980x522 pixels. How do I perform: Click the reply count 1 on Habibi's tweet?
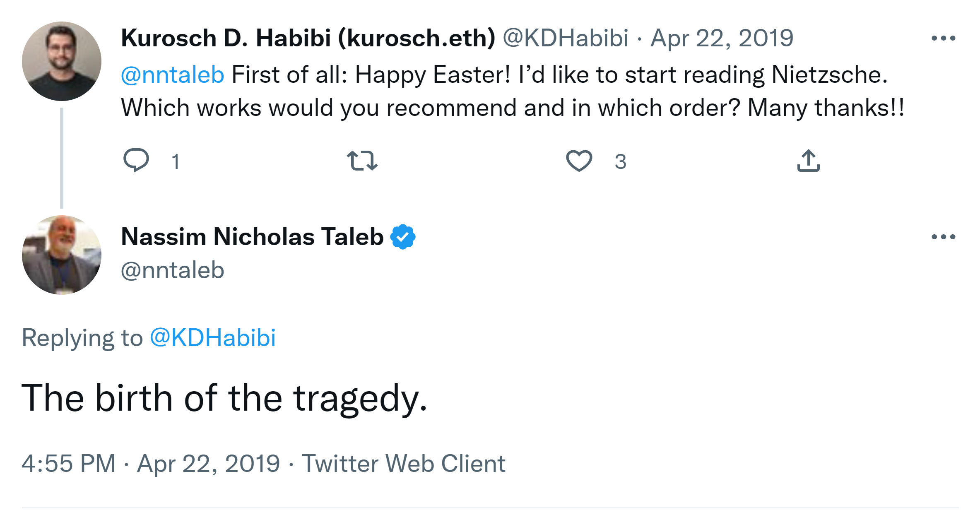(x=176, y=161)
